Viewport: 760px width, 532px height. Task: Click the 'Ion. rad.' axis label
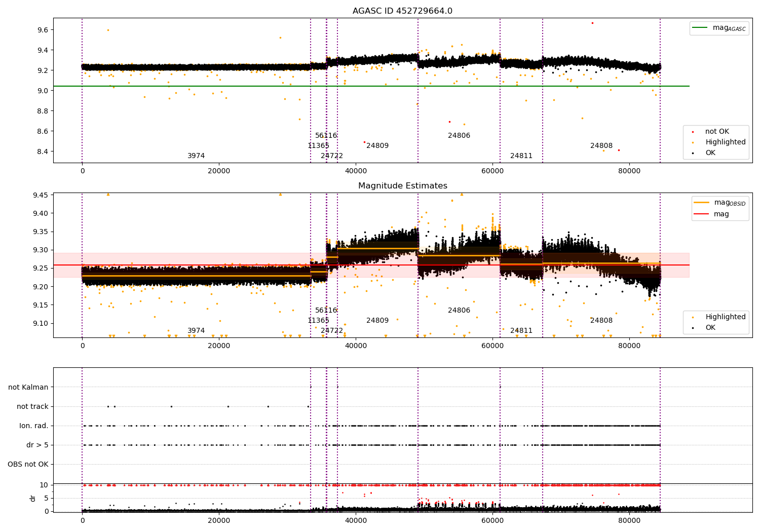coord(34,426)
